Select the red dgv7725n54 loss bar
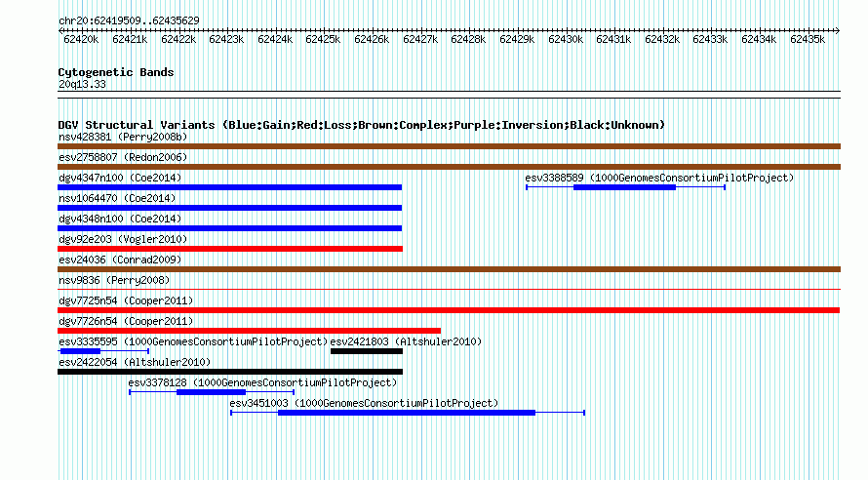The image size is (868, 480). pos(449,310)
